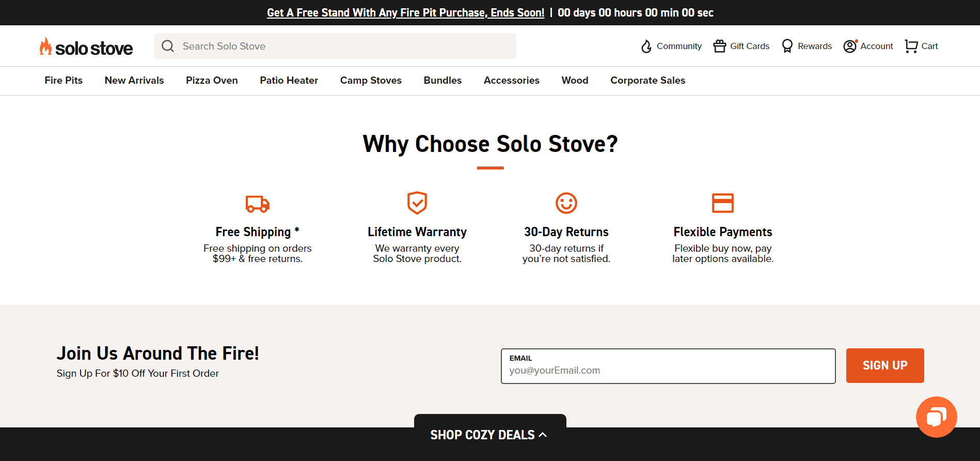Viewport: 980px width, 461px height.
Task: Open the Rewards ribbon icon
Action: [x=787, y=46]
